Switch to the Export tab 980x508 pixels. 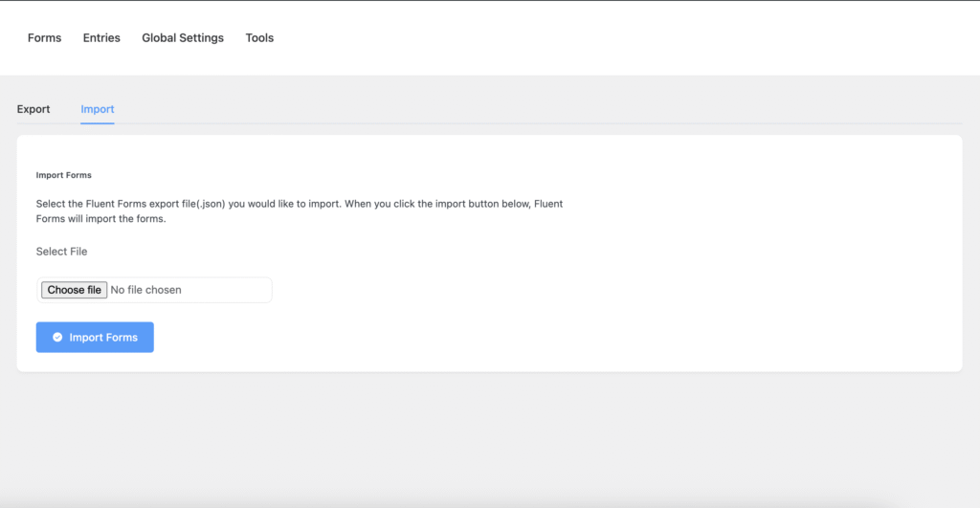click(x=33, y=109)
